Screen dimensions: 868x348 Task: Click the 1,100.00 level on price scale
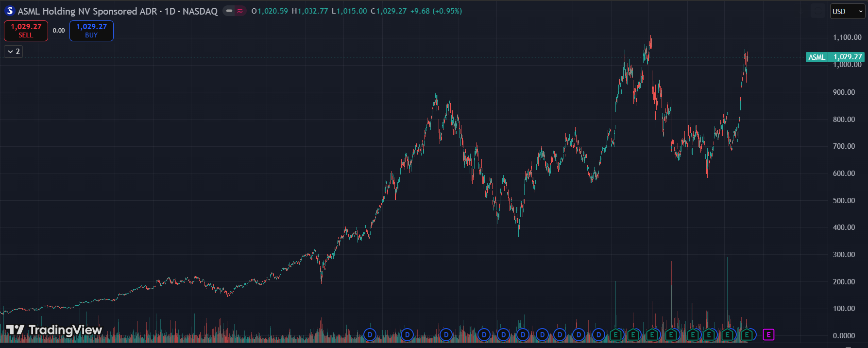[x=847, y=37]
